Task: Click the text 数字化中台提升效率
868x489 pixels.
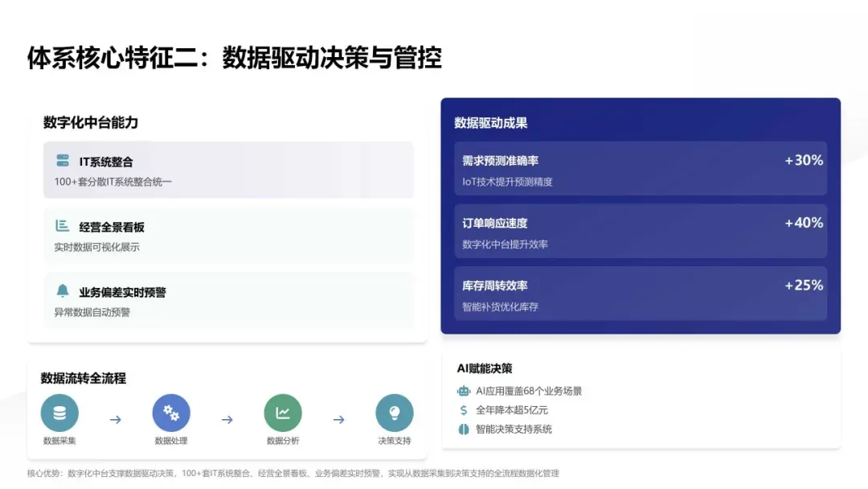Action: coord(505,244)
